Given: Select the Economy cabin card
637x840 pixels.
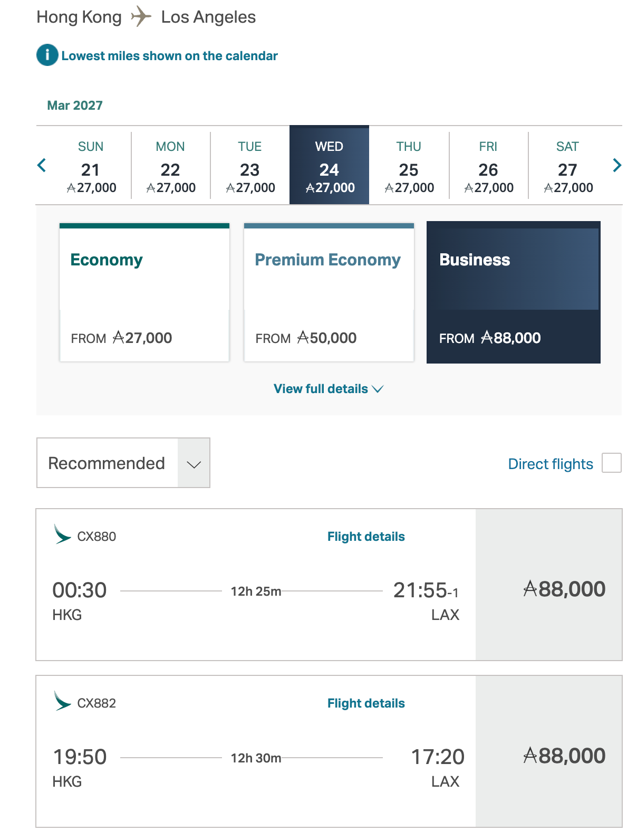Looking at the screenshot, I should pyautogui.click(x=144, y=293).
